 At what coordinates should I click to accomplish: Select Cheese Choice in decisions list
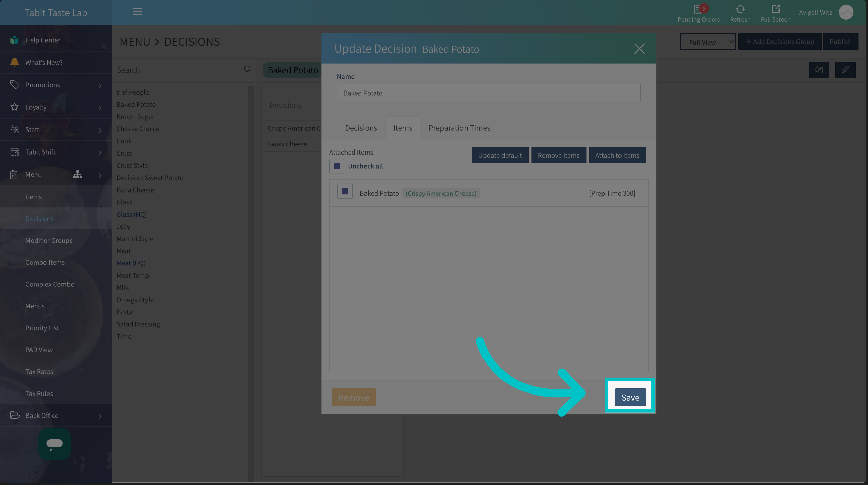point(138,129)
